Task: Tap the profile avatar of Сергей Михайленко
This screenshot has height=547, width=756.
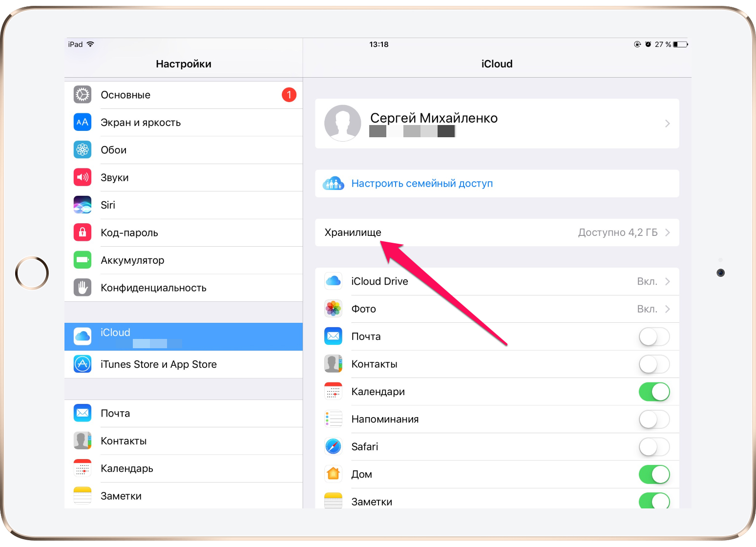Action: pyautogui.click(x=343, y=123)
